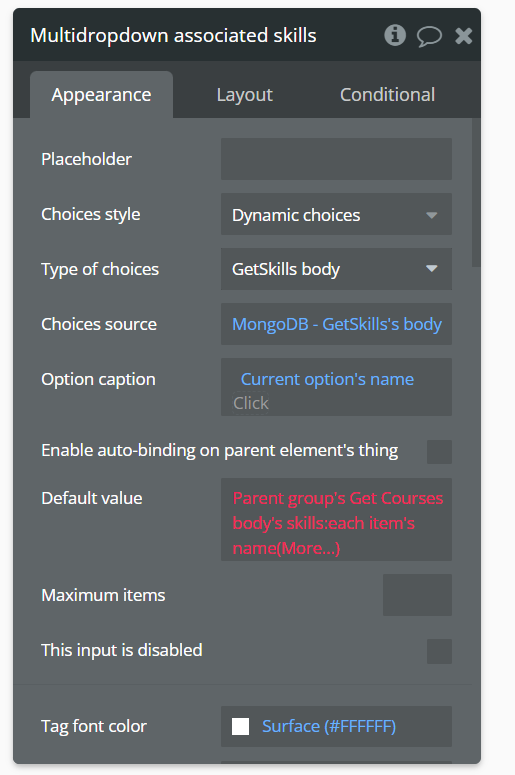Switch to the Layout tab

pyautogui.click(x=245, y=94)
